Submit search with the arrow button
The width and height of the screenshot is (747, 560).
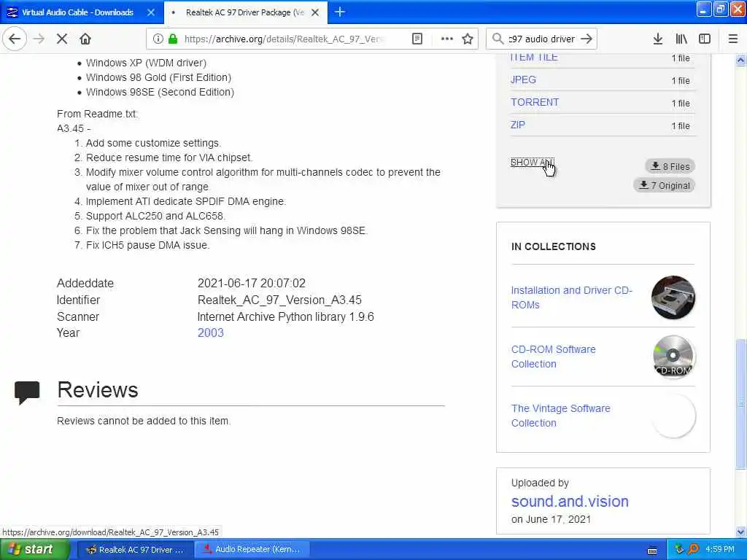pyautogui.click(x=587, y=39)
